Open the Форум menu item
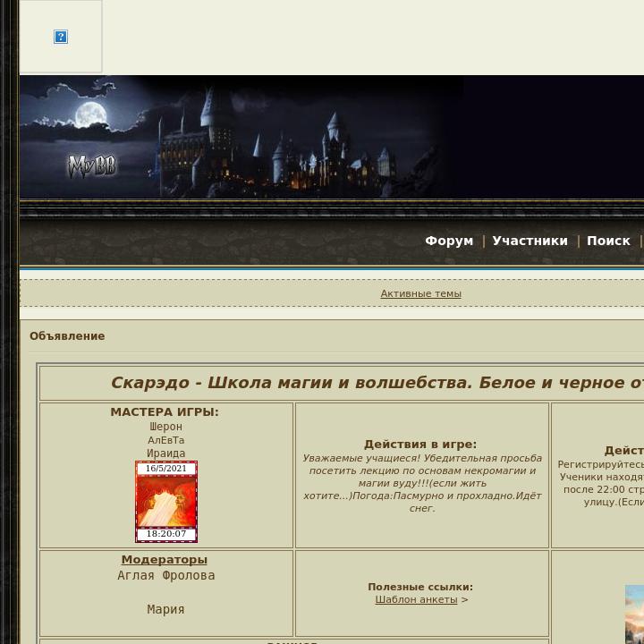 pyautogui.click(x=449, y=241)
